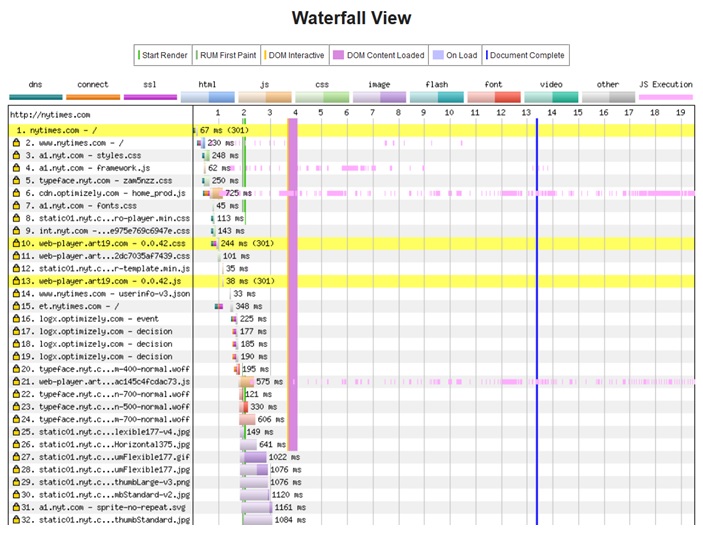Click the lock icon for a1.nyt.com fonts.css
The width and height of the screenshot is (703, 534).
coord(17,206)
